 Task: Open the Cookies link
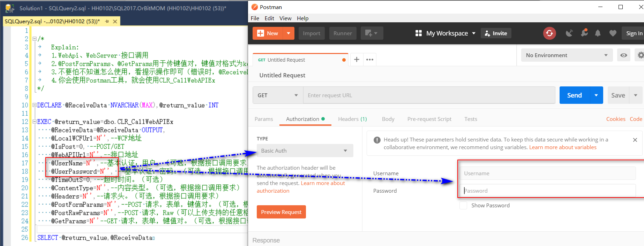(616, 119)
